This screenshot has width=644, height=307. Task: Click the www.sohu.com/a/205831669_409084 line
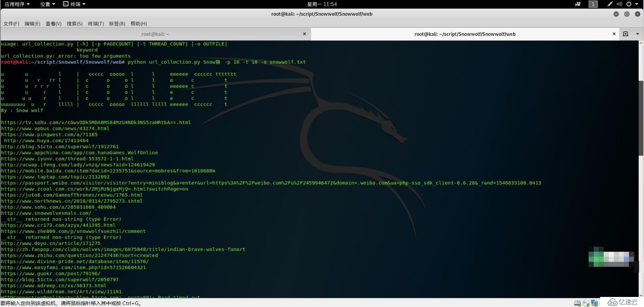tap(58, 207)
